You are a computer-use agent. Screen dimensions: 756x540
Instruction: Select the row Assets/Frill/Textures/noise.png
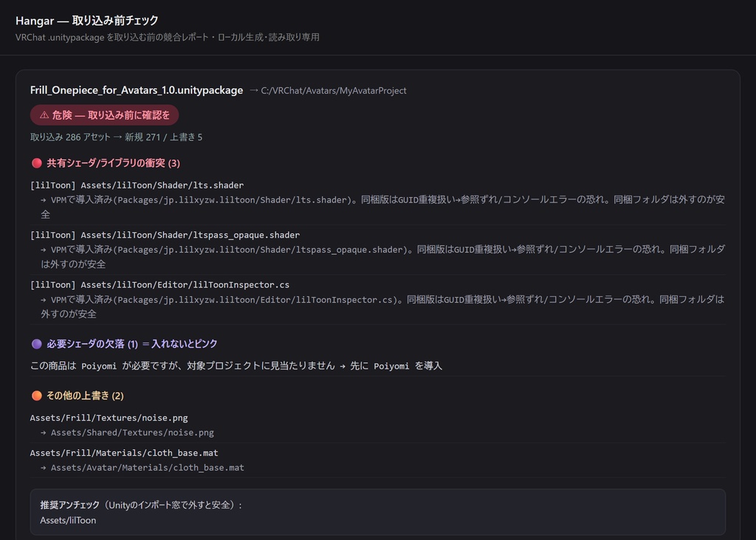109,418
